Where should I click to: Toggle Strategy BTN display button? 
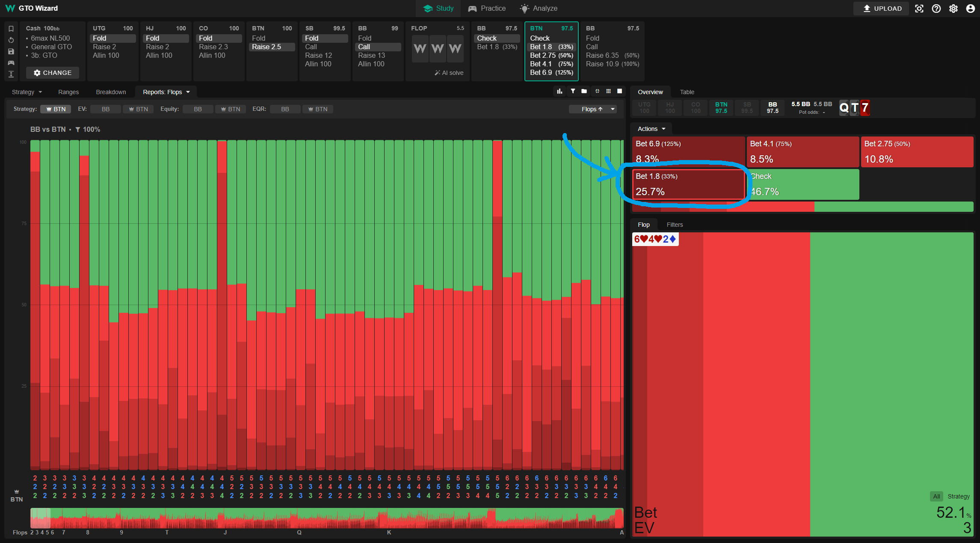tap(56, 109)
